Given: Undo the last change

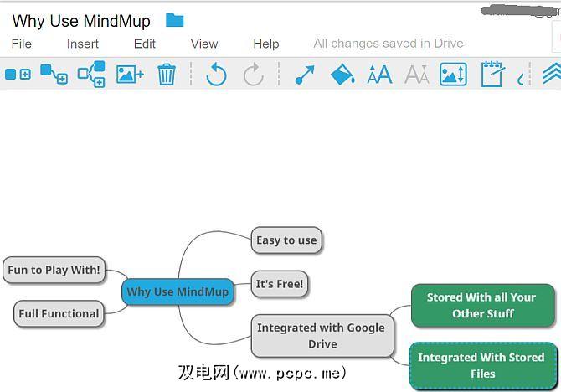Looking at the screenshot, I should [x=217, y=75].
